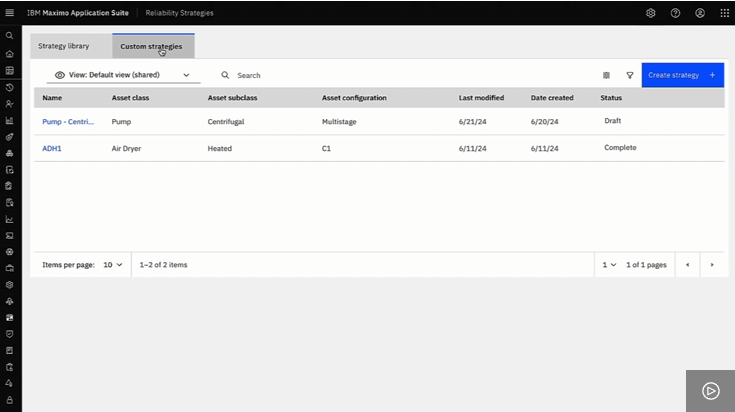The height and width of the screenshot is (412, 735).
Task: Click the 6/21/24 last modified cell
Action: click(472, 121)
